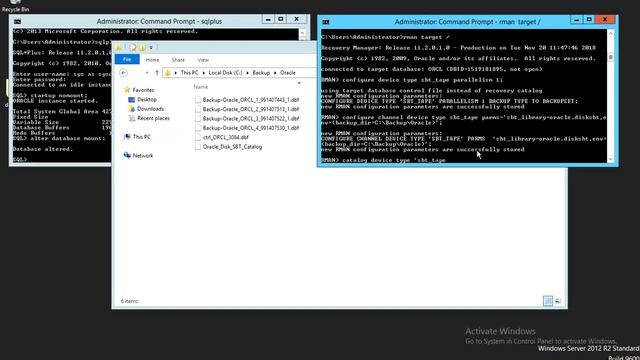Viewport: 640px width, 360px height.
Task: Expand chevron after This PC in breadcrumb
Action: click(204, 73)
